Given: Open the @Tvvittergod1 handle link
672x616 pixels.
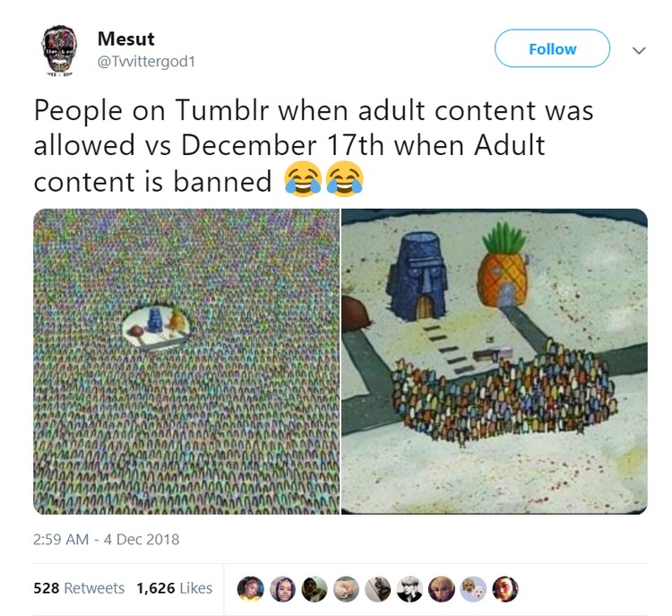Looking at the screenshot, I should (147, 62).
